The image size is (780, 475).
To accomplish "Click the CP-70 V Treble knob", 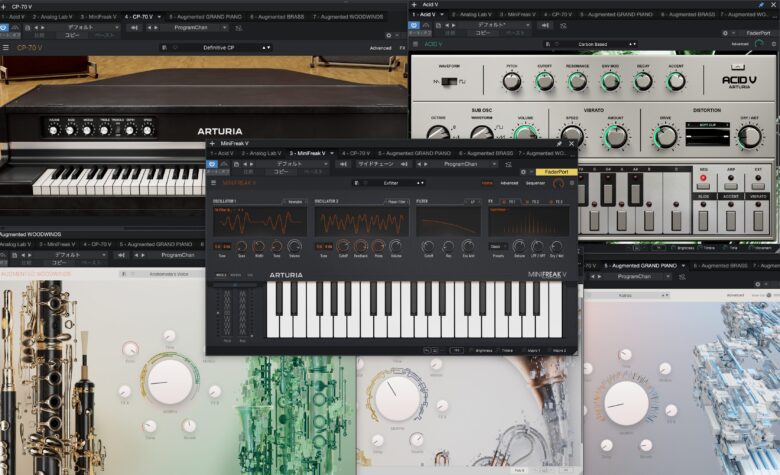I will (104, 130).
